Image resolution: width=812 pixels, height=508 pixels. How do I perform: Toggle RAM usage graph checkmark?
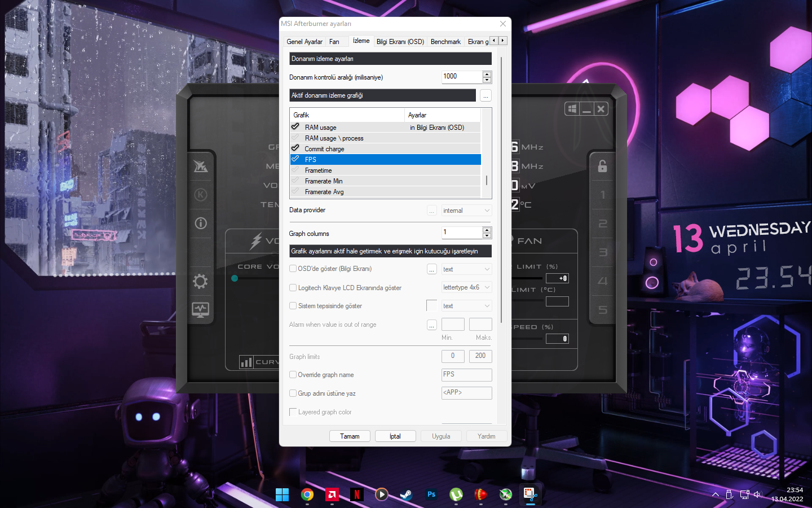(295, 127)
